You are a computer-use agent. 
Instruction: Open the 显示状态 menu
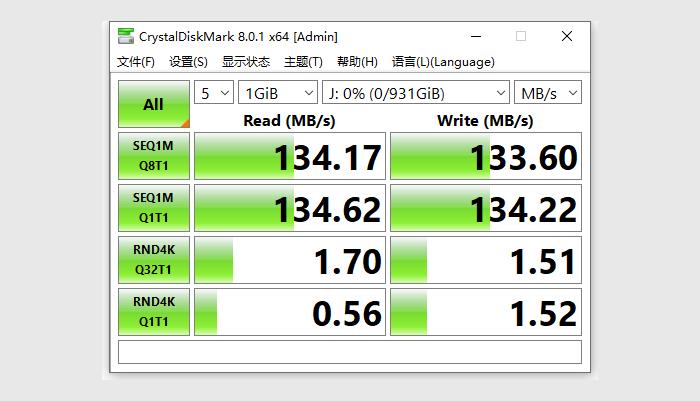246,62
